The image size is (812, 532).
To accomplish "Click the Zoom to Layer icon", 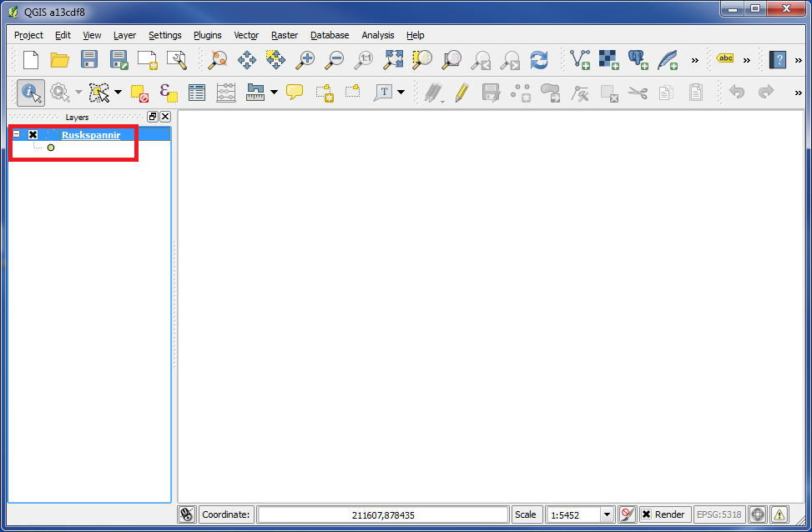I will (451, 60).
